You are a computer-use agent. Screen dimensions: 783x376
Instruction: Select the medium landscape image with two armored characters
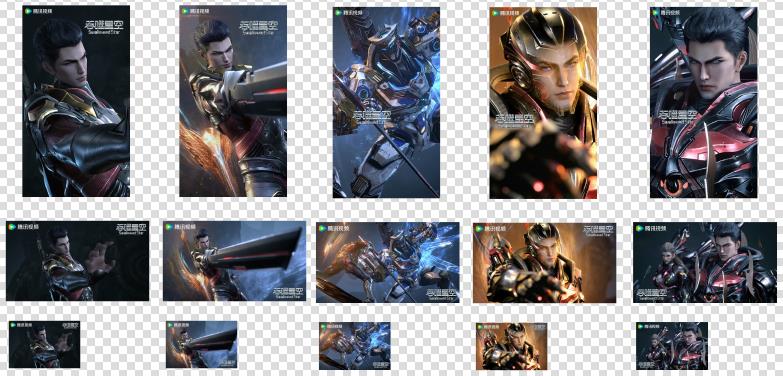705,263
